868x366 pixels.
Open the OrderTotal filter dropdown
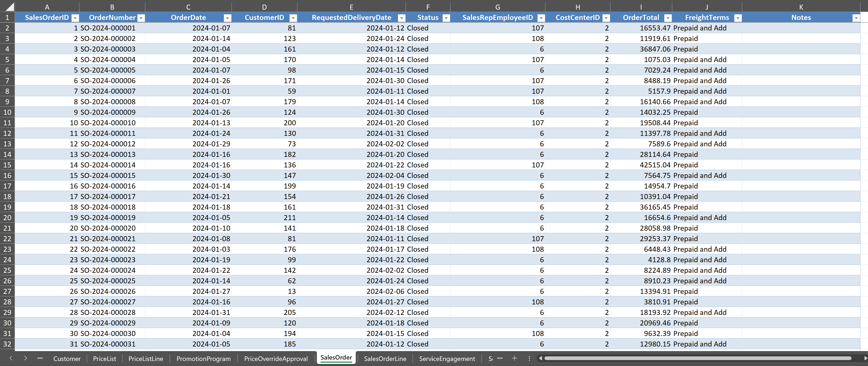(x=668, y=18)
